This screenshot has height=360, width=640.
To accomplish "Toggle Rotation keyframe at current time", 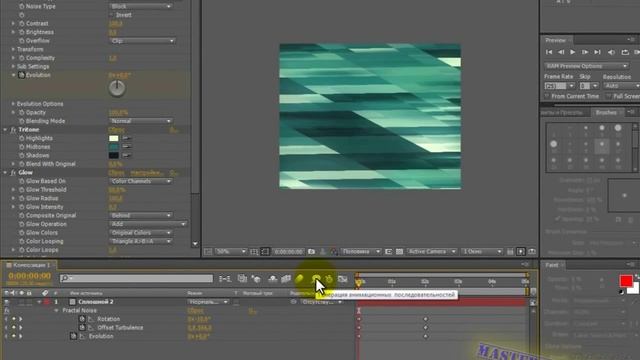I will coord(13,319).
